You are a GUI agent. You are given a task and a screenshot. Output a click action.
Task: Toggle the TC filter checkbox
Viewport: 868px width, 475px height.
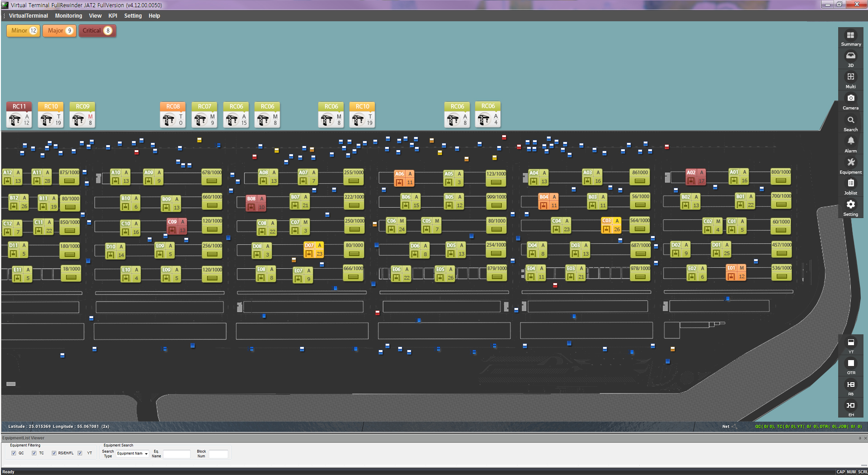[x=34, y=453]
